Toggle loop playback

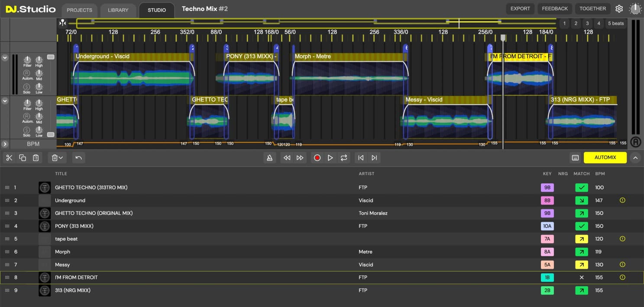[344, 158]
